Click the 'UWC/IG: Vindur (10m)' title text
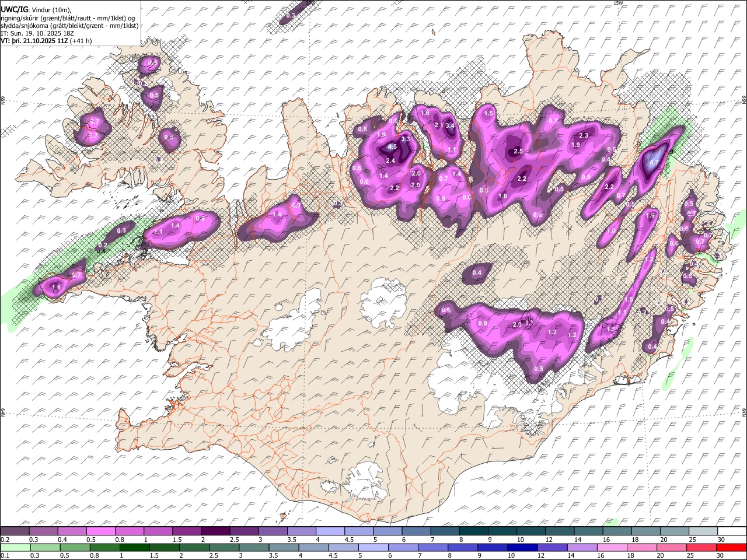The height and width of the screenshot is (560, 747). [x=36, y=9]
